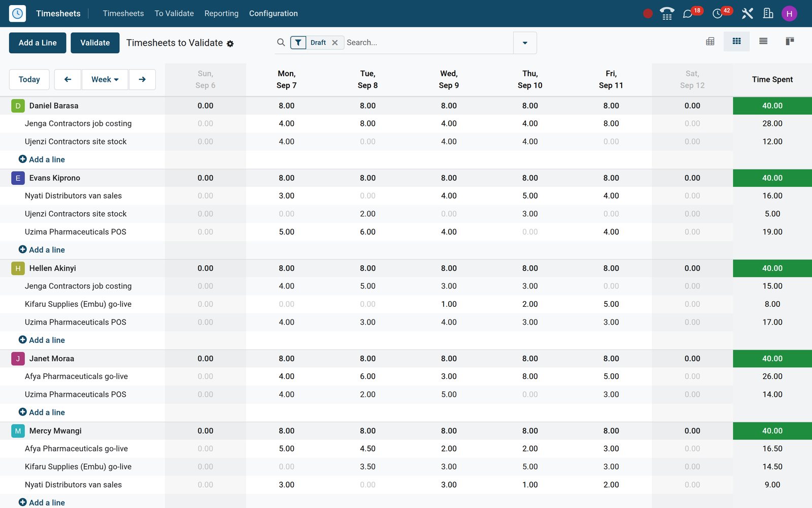Add a line under Evans Kiprono
Screen dimensions: 812x508
42,250
